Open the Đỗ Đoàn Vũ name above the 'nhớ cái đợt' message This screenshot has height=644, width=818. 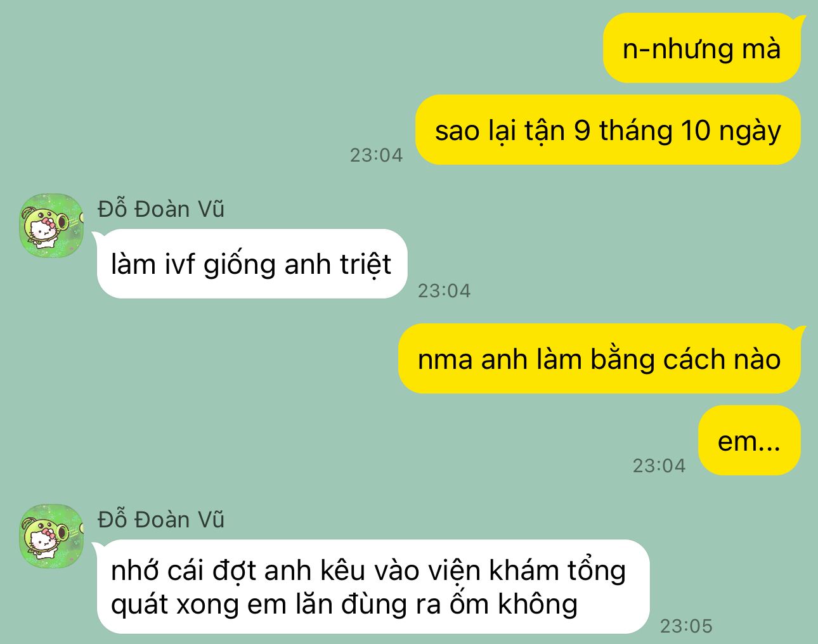point(161,520)
